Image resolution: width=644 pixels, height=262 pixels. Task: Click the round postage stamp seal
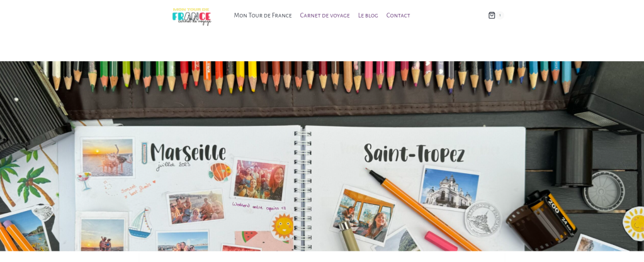point(483,219)
